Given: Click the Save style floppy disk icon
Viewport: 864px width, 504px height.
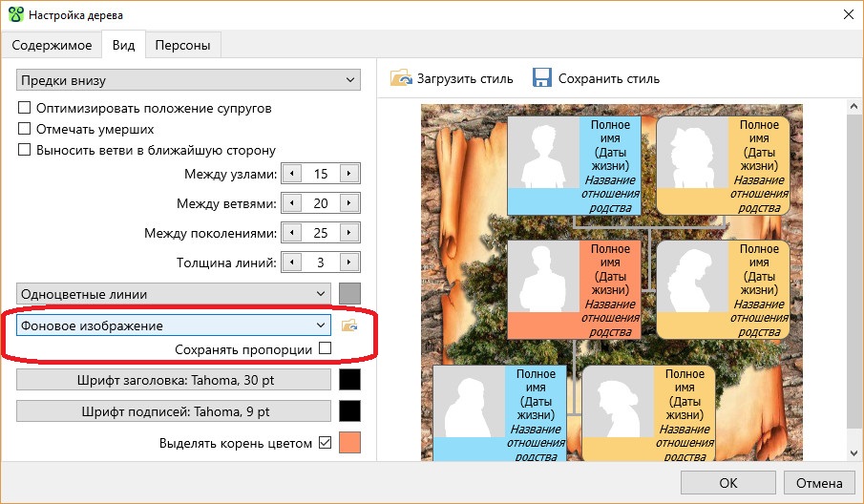Looking at the screenshot, I should point(542,78).
